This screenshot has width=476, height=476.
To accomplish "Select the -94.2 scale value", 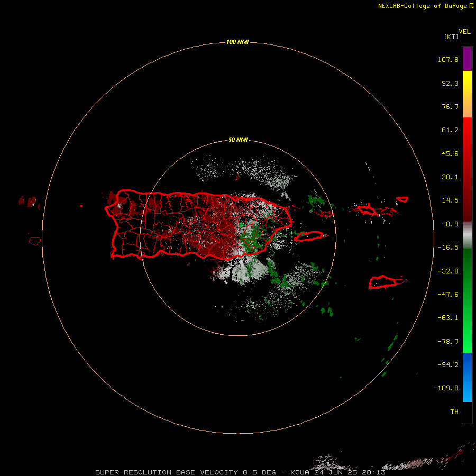I will [x=448, y=365].
